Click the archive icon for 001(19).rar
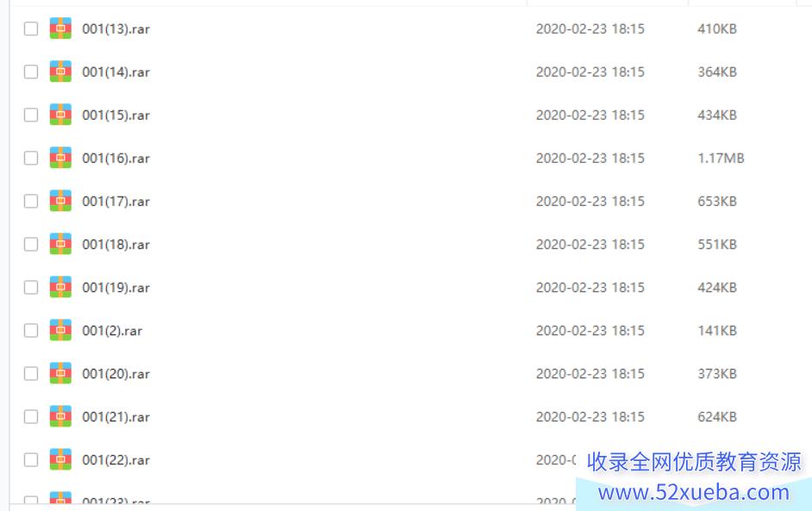 pyautogui.click(x=60, y=287)
